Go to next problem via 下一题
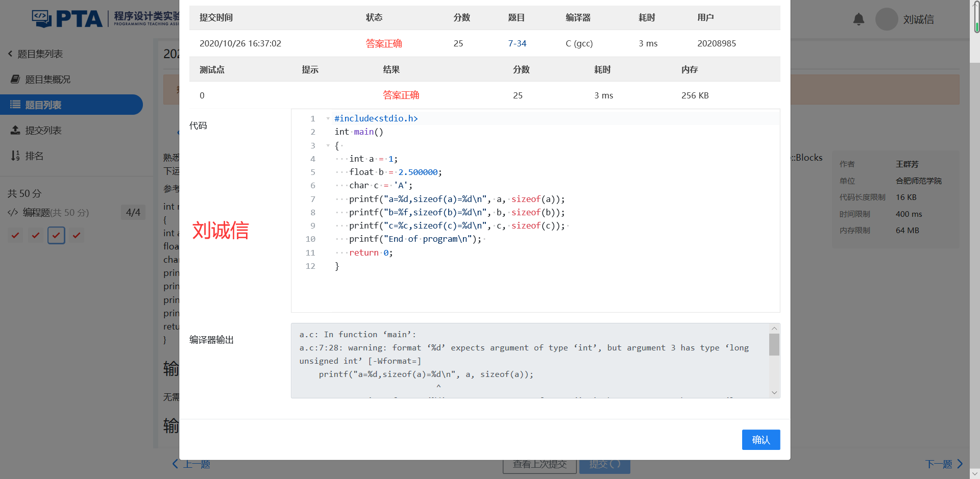This screenshot has height=479, width=980. point(939,464)
